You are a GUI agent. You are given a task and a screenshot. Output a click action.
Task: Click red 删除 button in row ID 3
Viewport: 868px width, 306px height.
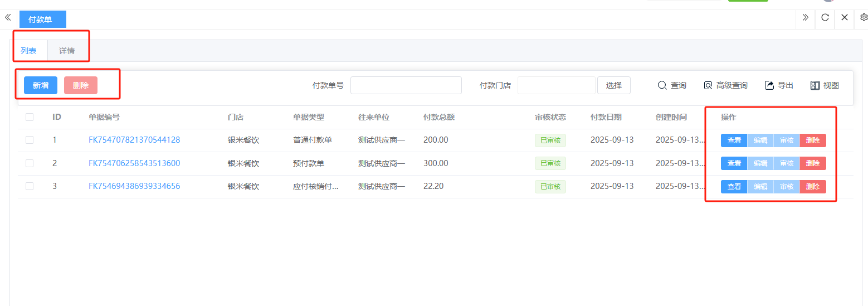click(813, 187)
